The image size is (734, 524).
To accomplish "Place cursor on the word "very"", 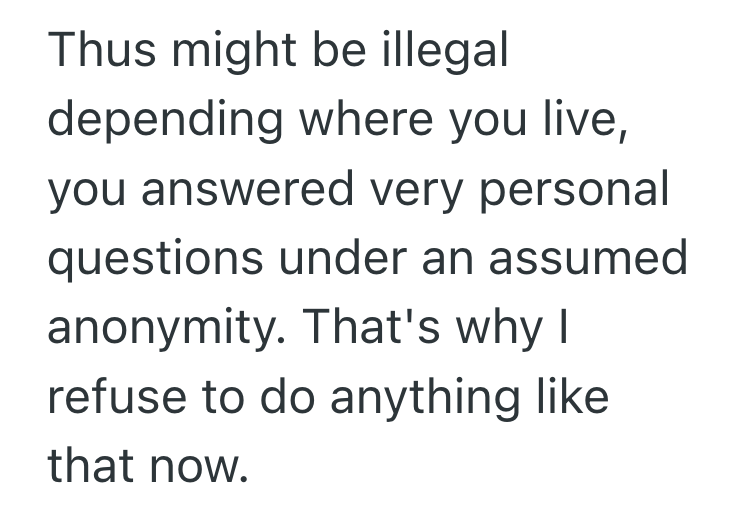I will 411,190.
